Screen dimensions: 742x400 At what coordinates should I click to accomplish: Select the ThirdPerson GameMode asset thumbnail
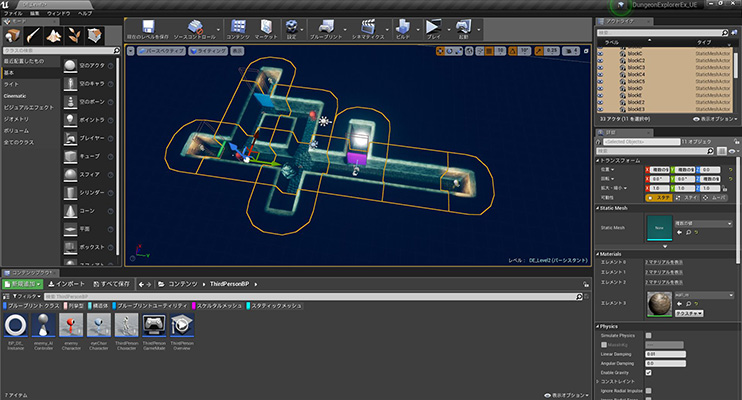(x=154, y=325)
